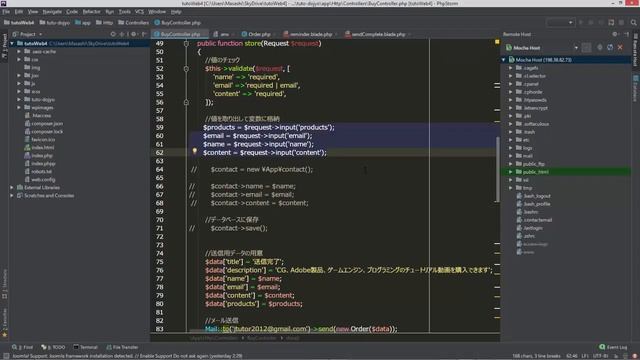Toggle the Favorites side tab
The image size is (640, 360).
coord(4,322)
